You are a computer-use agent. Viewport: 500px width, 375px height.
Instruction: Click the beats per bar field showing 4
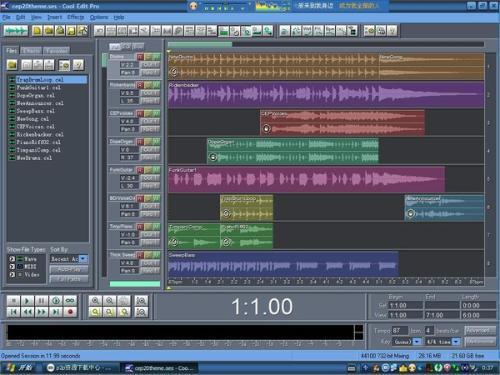pyautogui.click(x=429, y=331)
